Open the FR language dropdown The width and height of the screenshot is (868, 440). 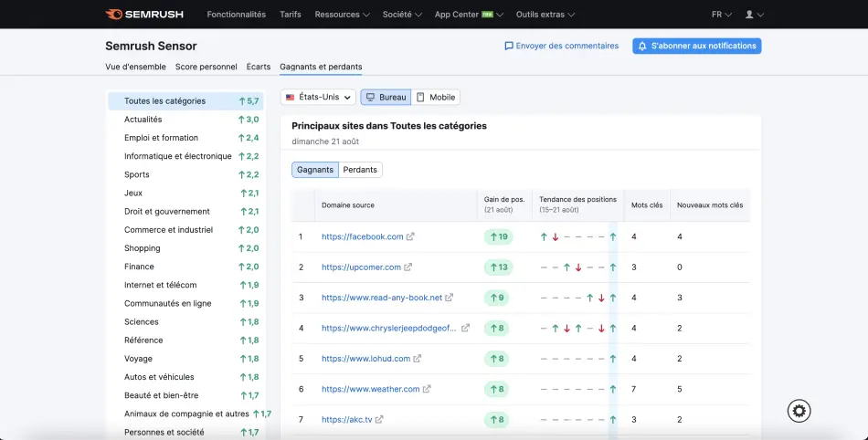tap(722, 15)
